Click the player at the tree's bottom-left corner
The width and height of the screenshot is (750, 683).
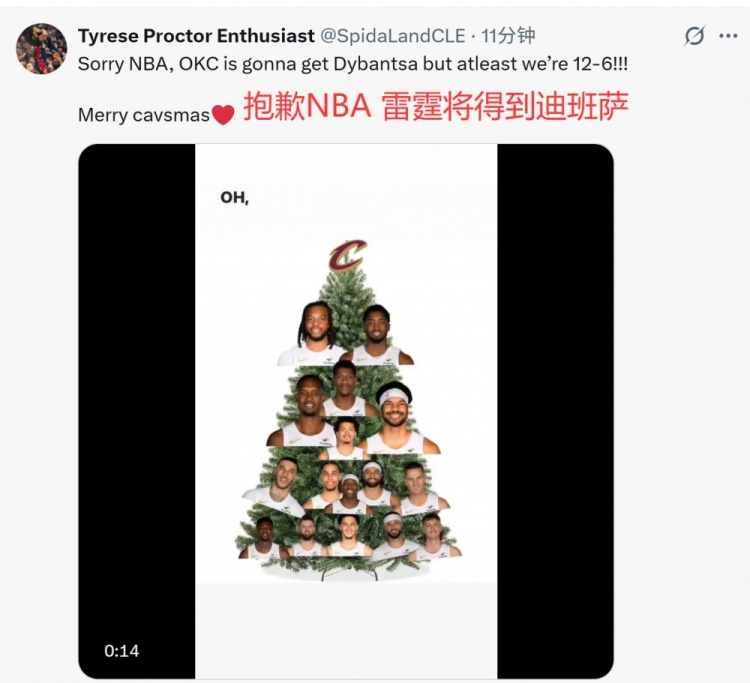(x=264, y=538)
